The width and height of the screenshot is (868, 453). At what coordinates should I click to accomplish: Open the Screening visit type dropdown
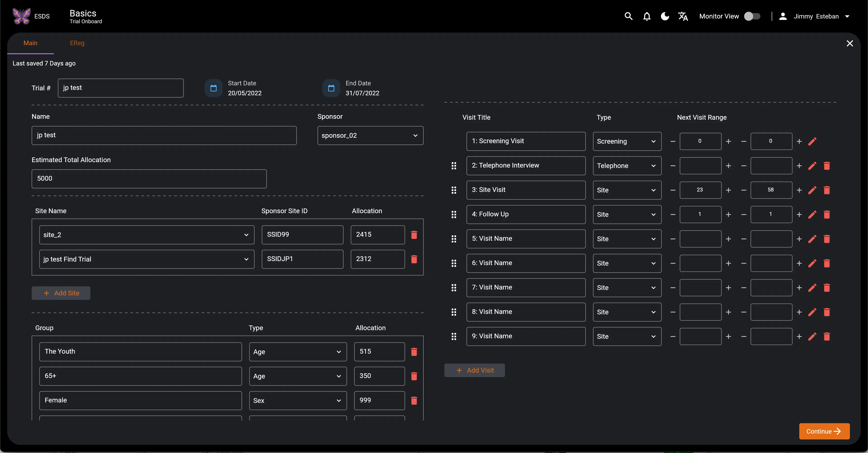coord(627,141)
